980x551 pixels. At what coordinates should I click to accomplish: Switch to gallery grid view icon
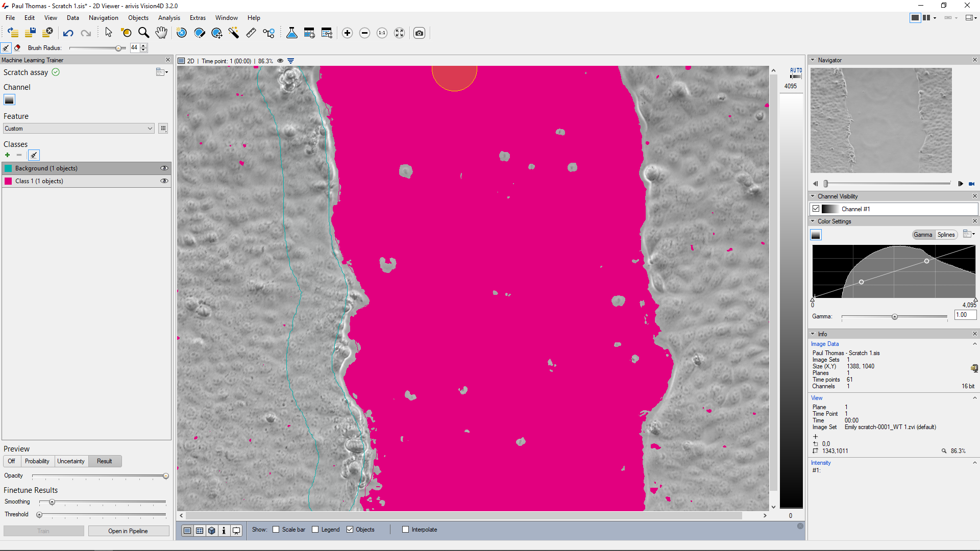[x=200, y=531]
